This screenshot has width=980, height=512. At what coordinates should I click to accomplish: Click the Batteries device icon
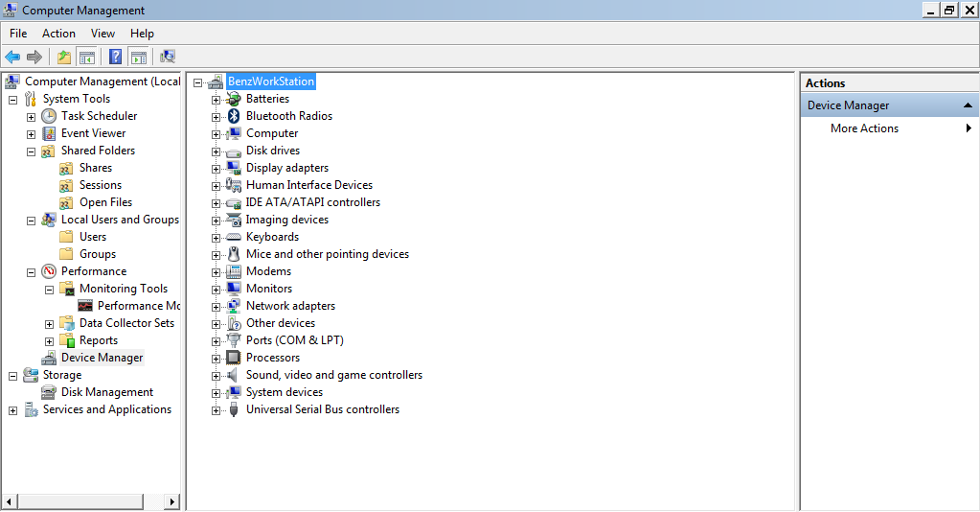pyautogui.click(x=234, y=99)
